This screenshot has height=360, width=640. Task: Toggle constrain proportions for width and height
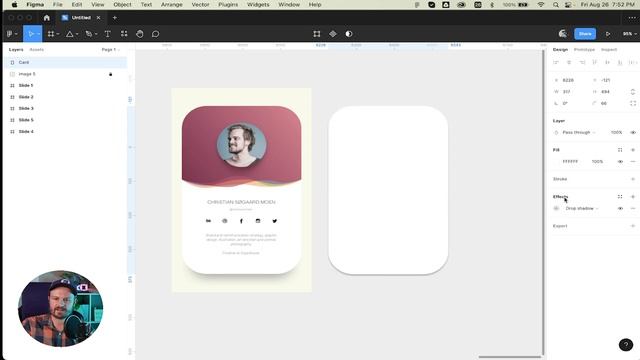633,92
